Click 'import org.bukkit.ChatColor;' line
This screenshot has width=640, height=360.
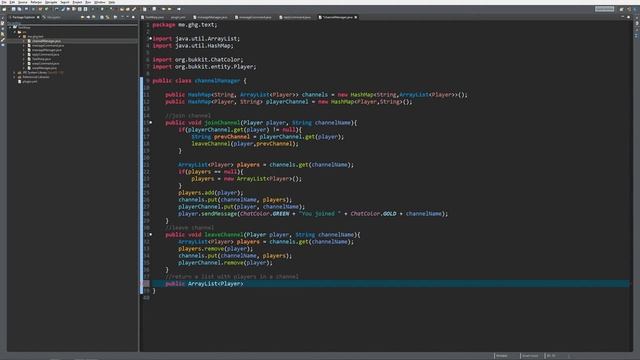coord(198,60)
